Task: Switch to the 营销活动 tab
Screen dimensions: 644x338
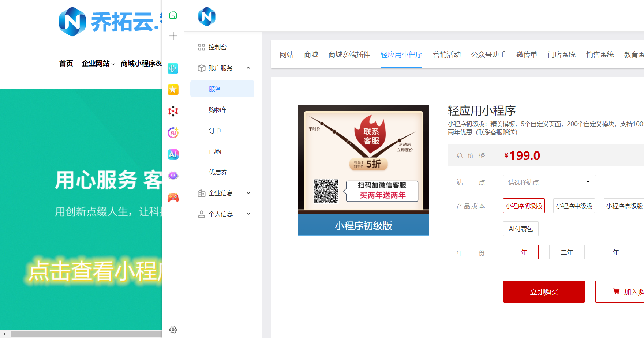Action: point(446,55)
